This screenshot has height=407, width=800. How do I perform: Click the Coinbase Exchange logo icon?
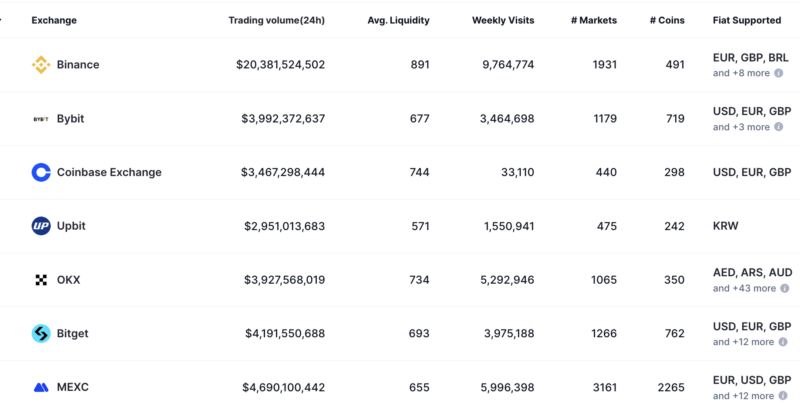point(41,172)
